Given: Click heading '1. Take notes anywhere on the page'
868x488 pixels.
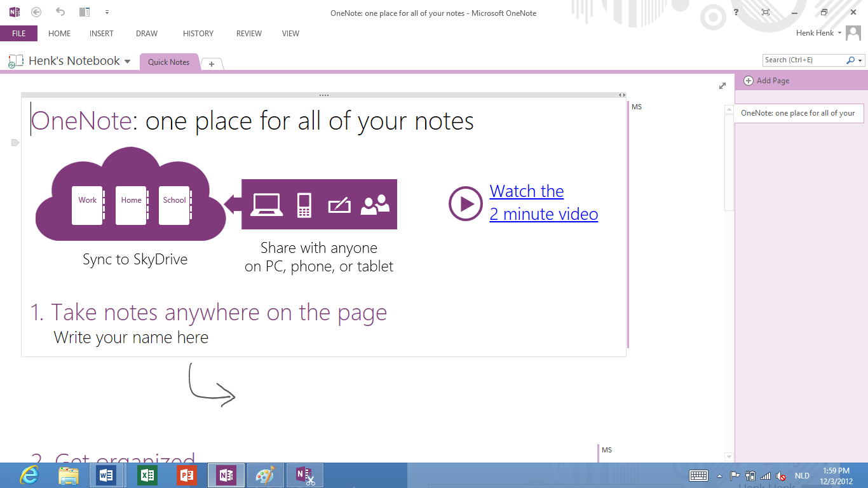Looking at the screenshot, I should coord(208,312).
